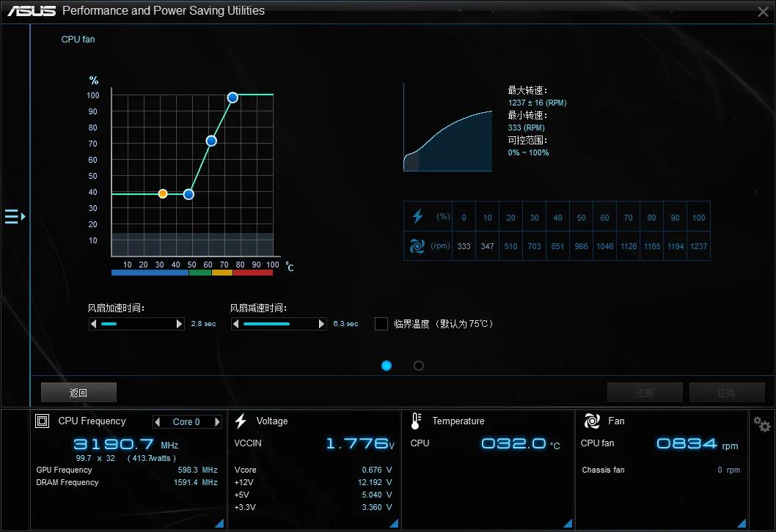The image size is (776, 532).
Task: Decrease 风扇减速时间 with left arrow
Action: pos(237,324)
